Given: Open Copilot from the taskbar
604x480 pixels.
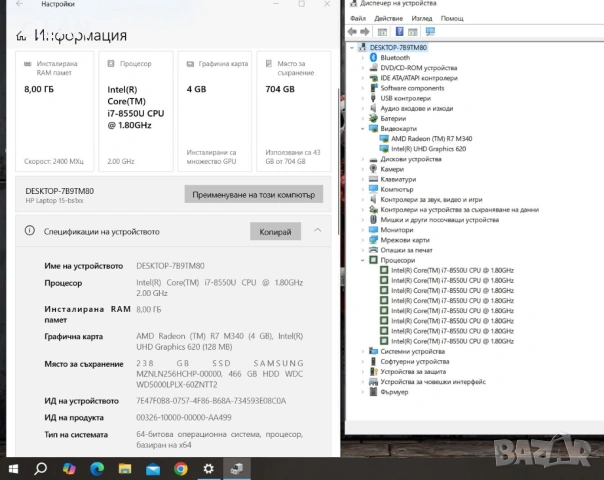Looking at the screenshot, I should click(69, 469).
